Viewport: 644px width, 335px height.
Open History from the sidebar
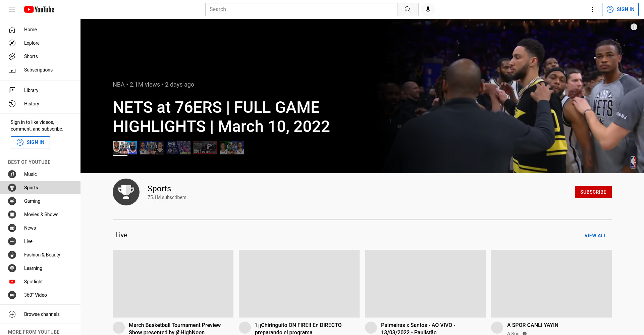coord(40,104)
